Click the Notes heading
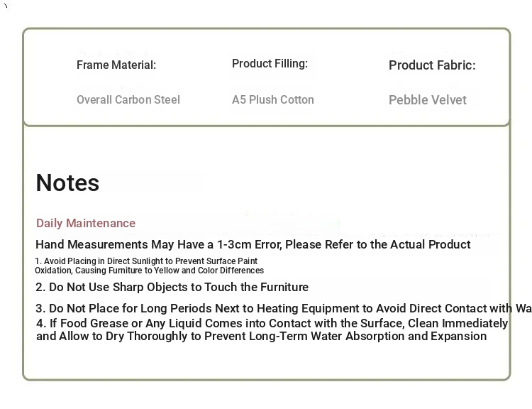Image resolution: width=532 pixels, height=409 pixels. 67,182
